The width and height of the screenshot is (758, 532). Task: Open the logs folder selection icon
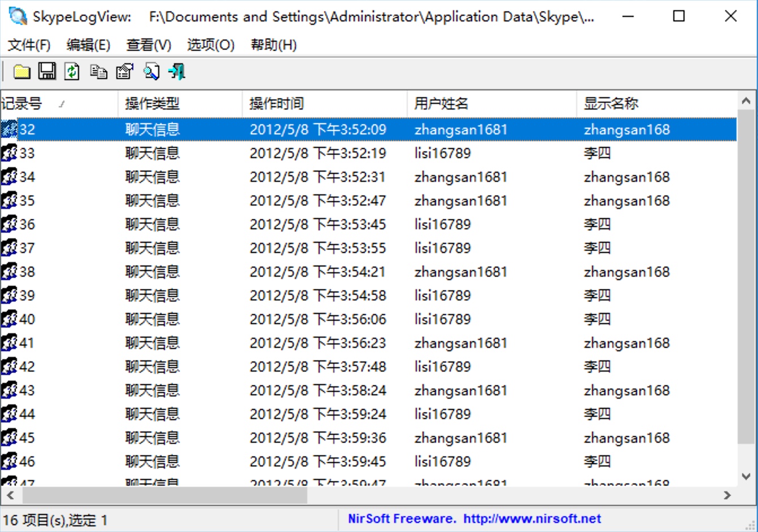[21, 71]
